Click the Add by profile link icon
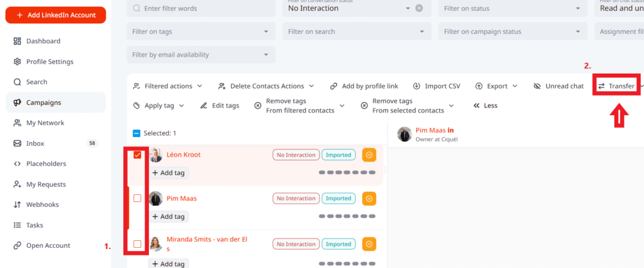Viewport: 644px width, 268px height. click(x=333, y=86)
